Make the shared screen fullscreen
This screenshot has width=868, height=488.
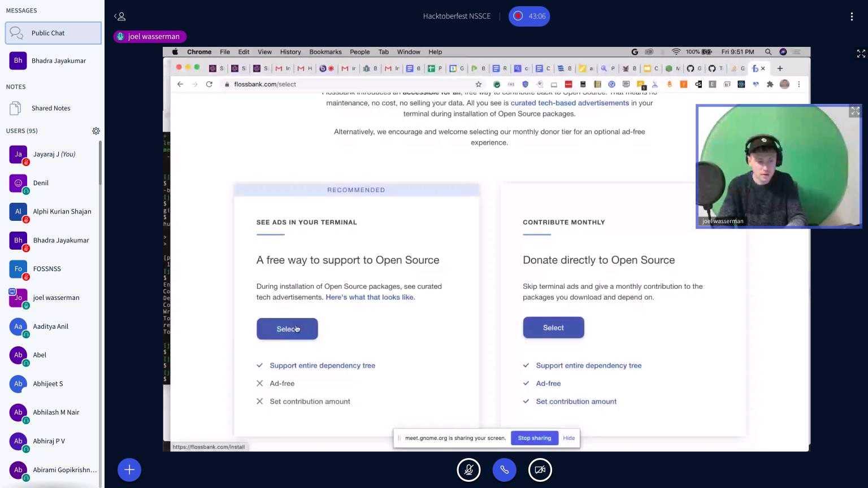click(x=861, y=54)
